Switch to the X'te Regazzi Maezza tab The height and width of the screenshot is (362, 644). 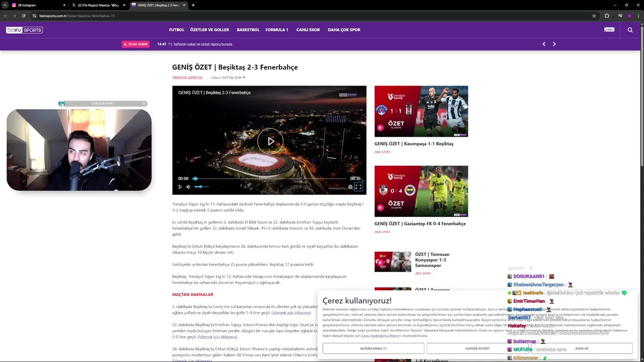pos(98,5)
